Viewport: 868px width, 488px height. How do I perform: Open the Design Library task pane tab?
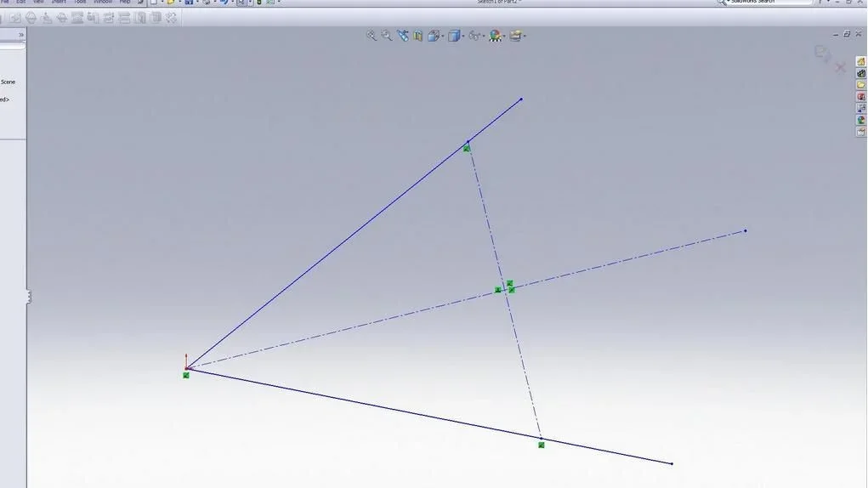coord(861,74)
